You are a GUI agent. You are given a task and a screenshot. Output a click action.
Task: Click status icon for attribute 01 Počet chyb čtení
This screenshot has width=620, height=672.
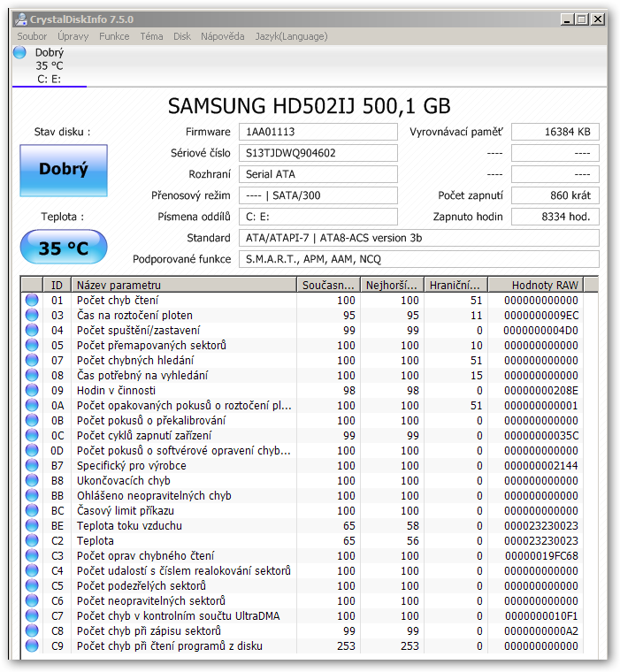click(32, 300)
